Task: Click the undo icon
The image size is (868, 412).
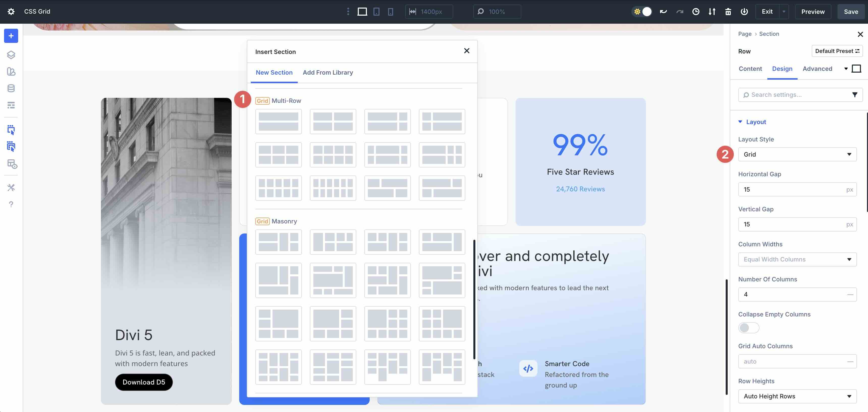Action: (663, 11)
